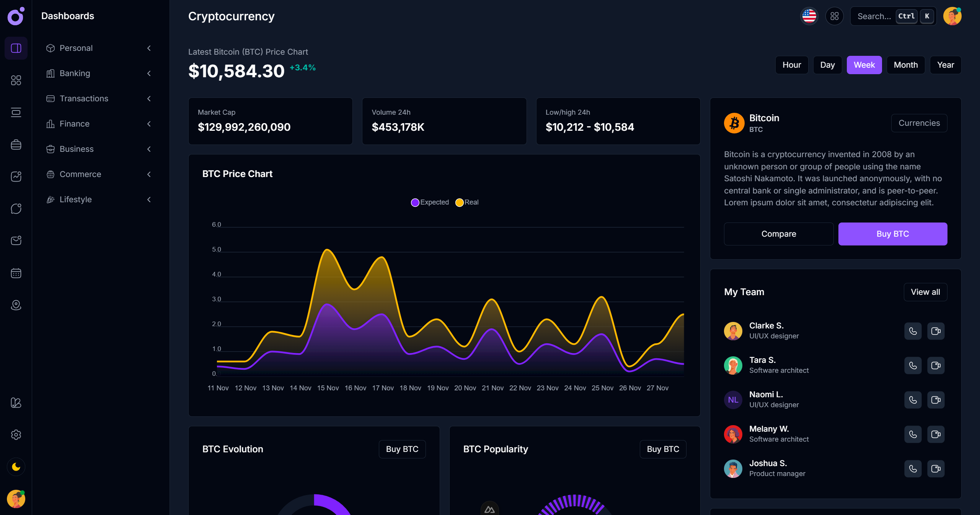
Task: Select the briefcase dashboard icon
Action: coord(16,145)
